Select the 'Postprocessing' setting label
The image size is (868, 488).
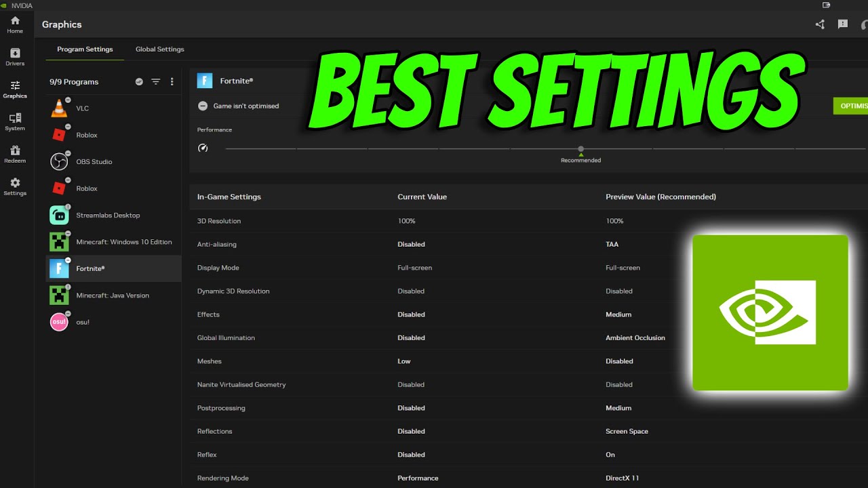click(x=221, y=408)
